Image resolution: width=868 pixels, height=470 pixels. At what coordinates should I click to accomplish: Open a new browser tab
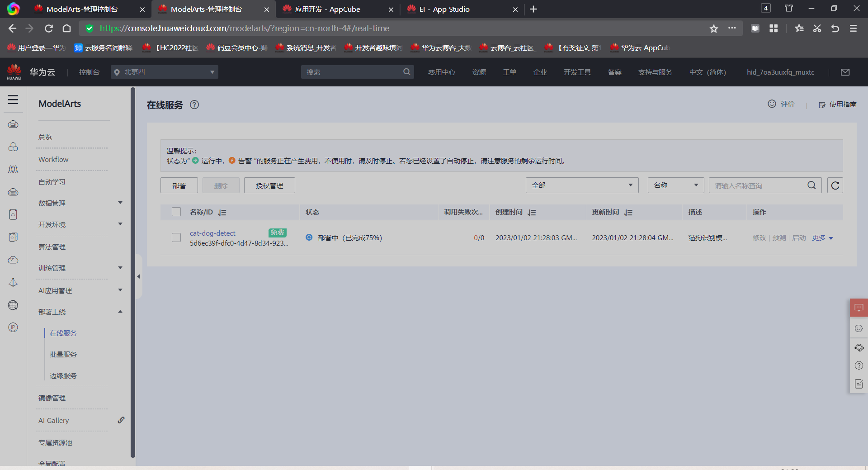[533, 9]
